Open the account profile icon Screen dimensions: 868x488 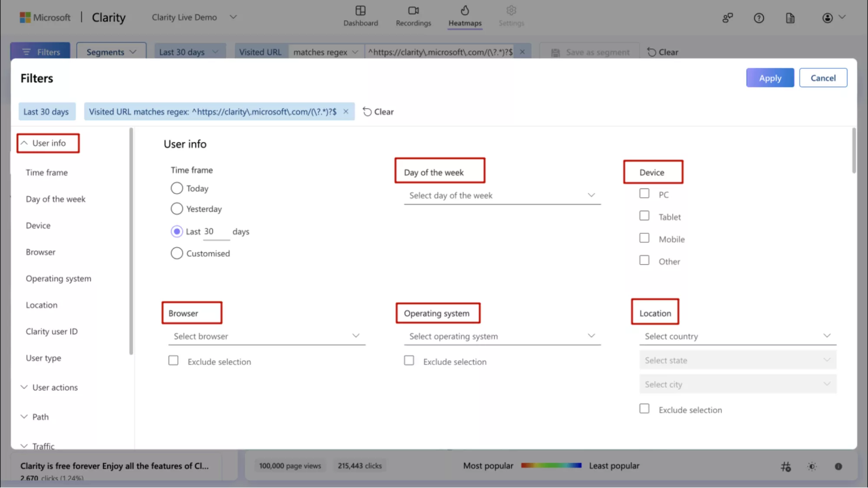tap(827, 18)
